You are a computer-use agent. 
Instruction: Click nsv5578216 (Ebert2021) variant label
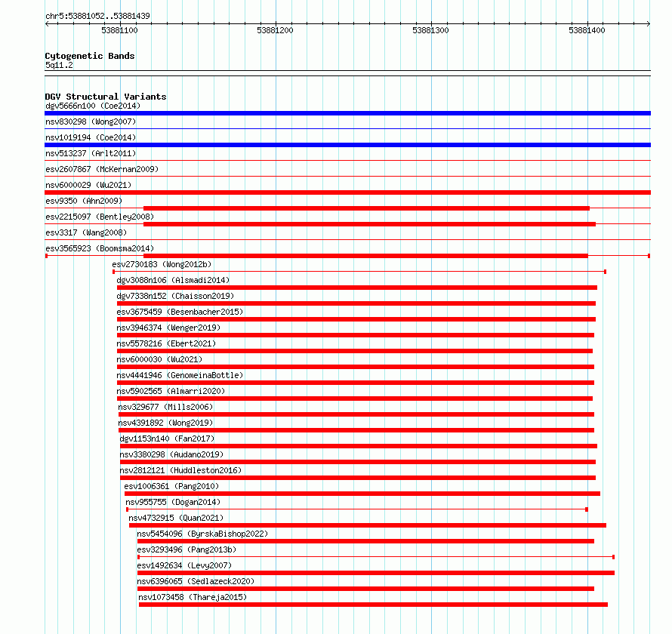click(x=166, y=343)
